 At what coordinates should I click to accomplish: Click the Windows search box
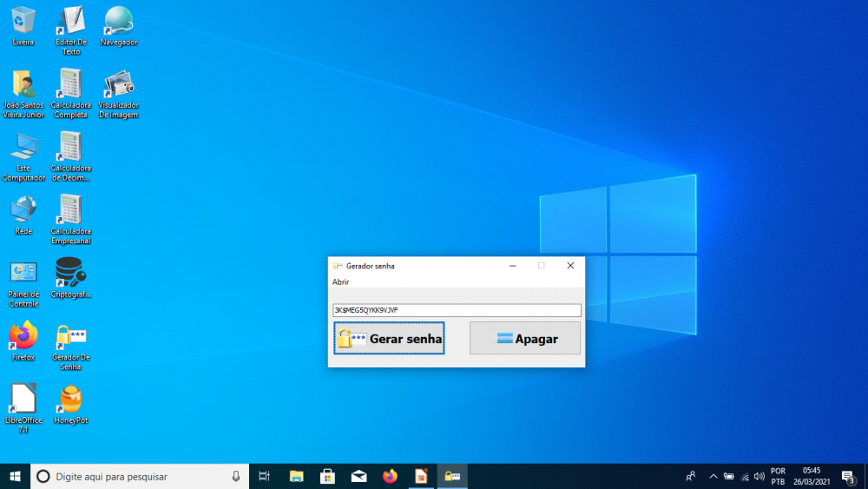pos(139,476)
